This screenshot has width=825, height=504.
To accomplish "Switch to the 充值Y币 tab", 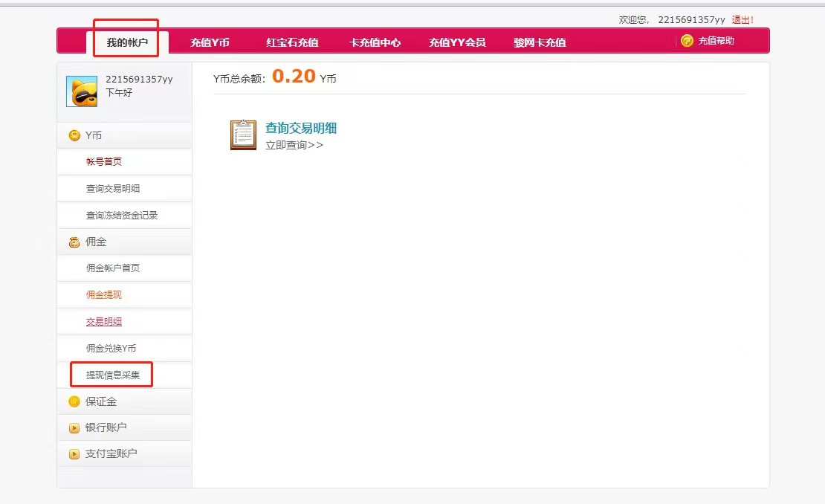I will pyautogui.click(x=210, y=42).
